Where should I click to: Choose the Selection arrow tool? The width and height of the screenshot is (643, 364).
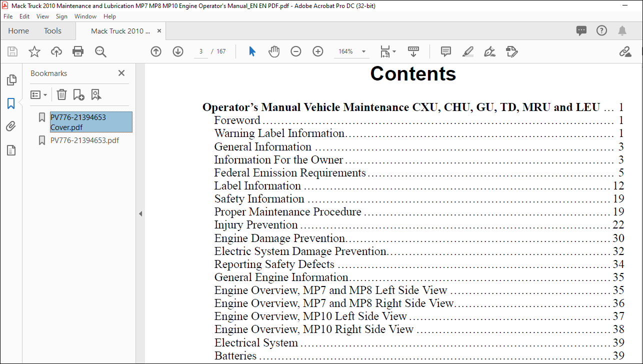point(252,51)
